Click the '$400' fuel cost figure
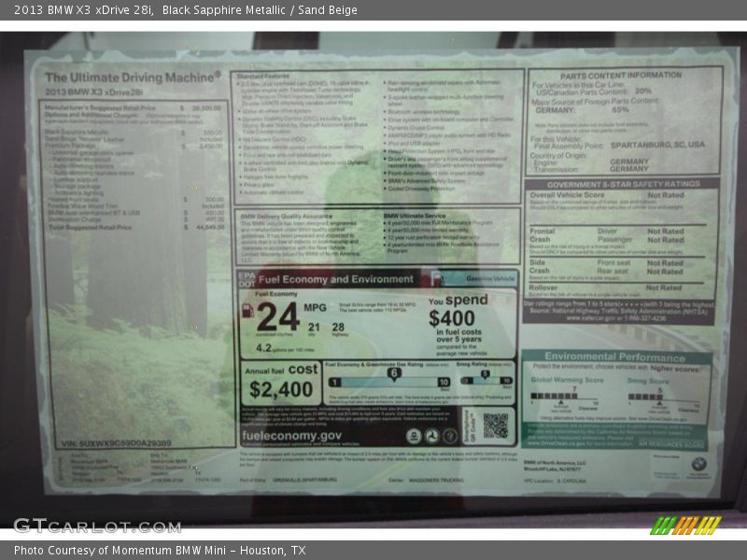The width and height of the screenshot is (747, 560). [452, 318]
